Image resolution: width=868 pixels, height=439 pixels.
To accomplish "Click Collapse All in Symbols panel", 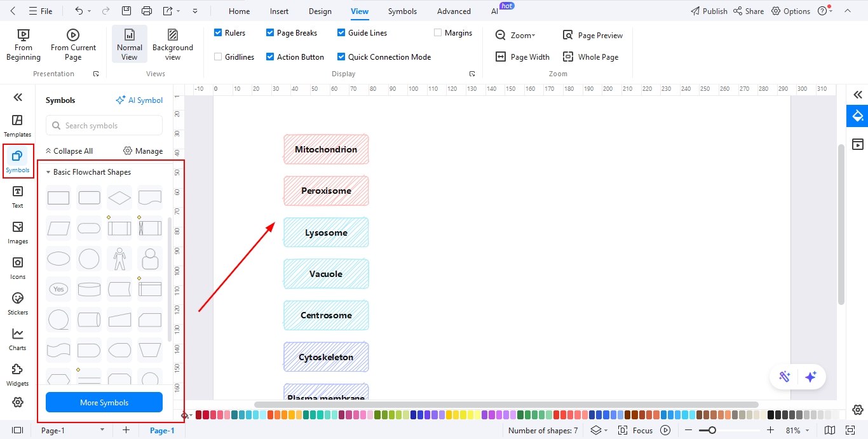I will tap(69, 151).
